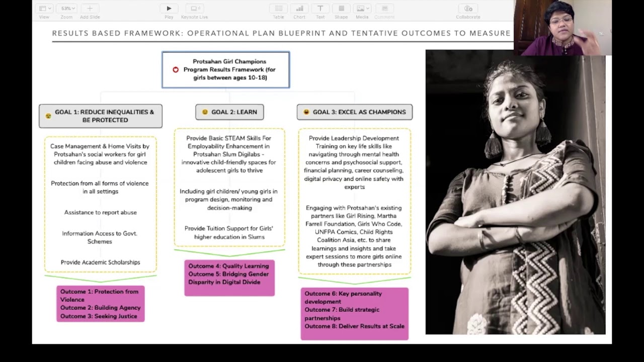Click 'Protection from all forms of violence' text
644x362 pixels.
100,188
